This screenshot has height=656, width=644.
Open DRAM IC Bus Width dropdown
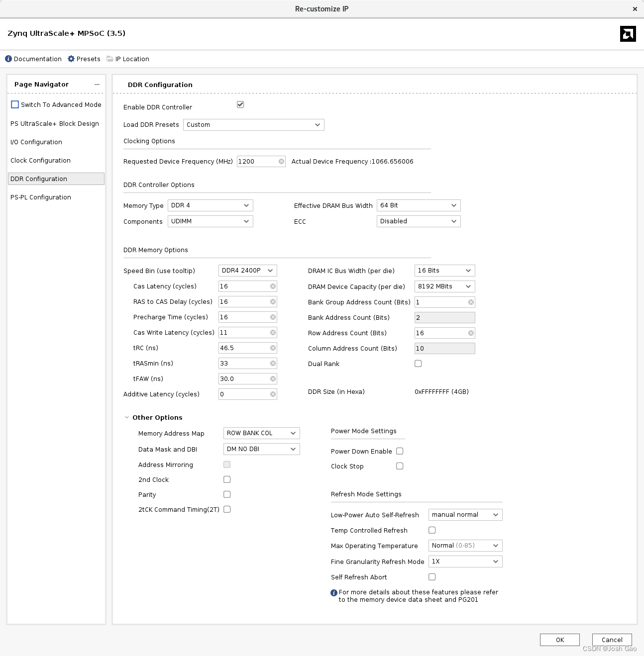pyautogui.click(x=445, y=271)
